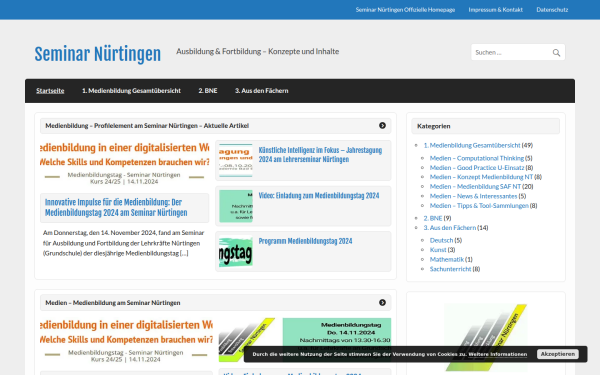Open 2. BNE menu item
Screen dimensions: 600x375
pos(208,91)
